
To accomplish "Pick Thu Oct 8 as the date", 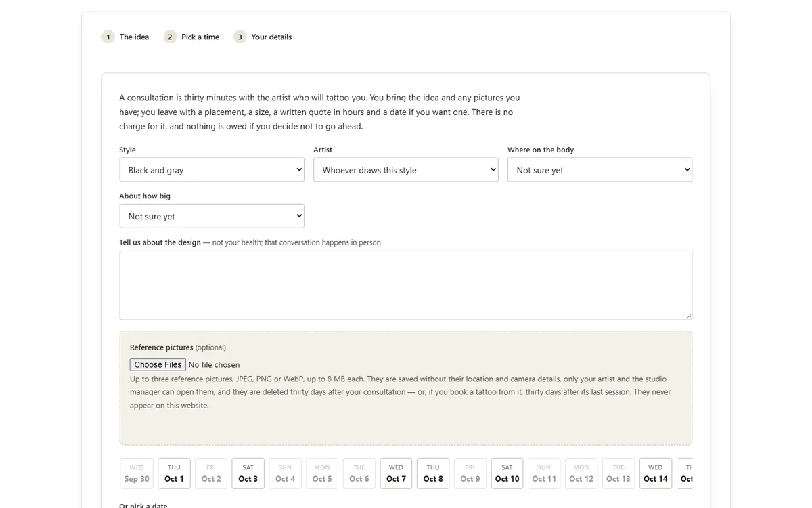I will point(433,473).
